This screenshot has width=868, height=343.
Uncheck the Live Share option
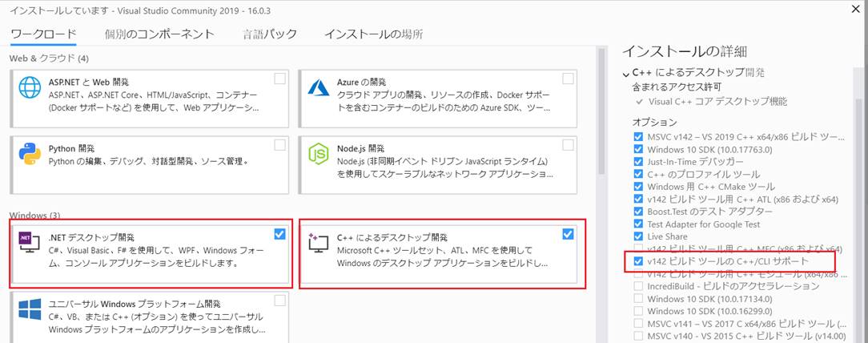point(638,236)
